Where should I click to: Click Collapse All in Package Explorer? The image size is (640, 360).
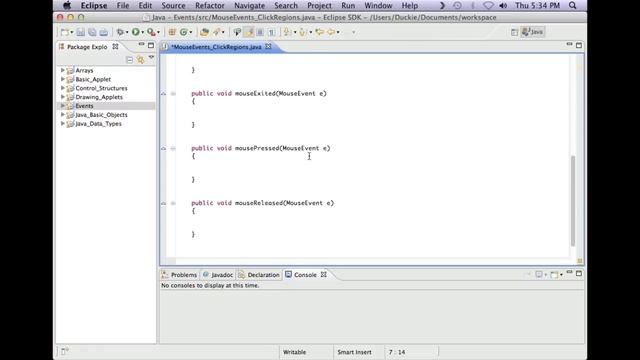[x=129, y=60]
